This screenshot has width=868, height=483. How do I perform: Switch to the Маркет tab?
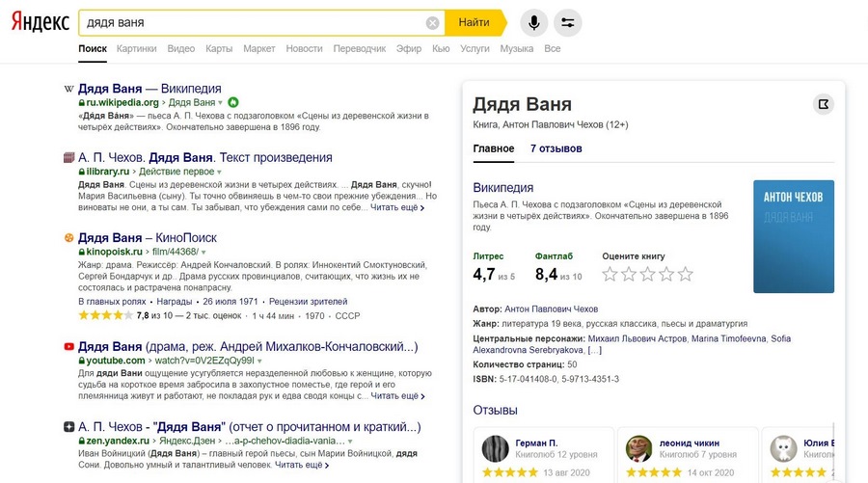[x=259, y=49]
